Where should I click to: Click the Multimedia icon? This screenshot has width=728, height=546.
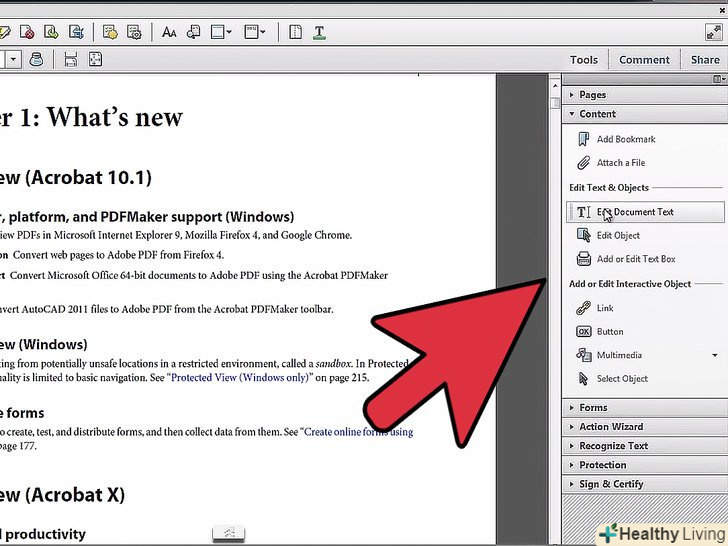584,355
